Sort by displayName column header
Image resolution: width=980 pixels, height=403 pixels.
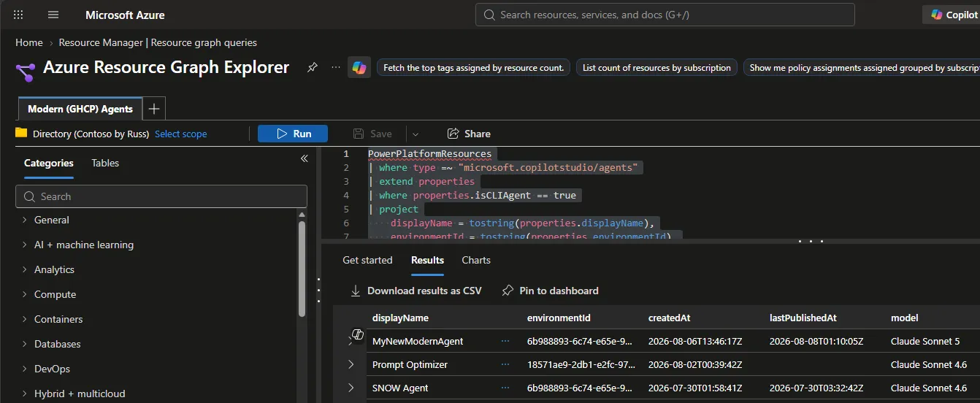coord(400,318)
